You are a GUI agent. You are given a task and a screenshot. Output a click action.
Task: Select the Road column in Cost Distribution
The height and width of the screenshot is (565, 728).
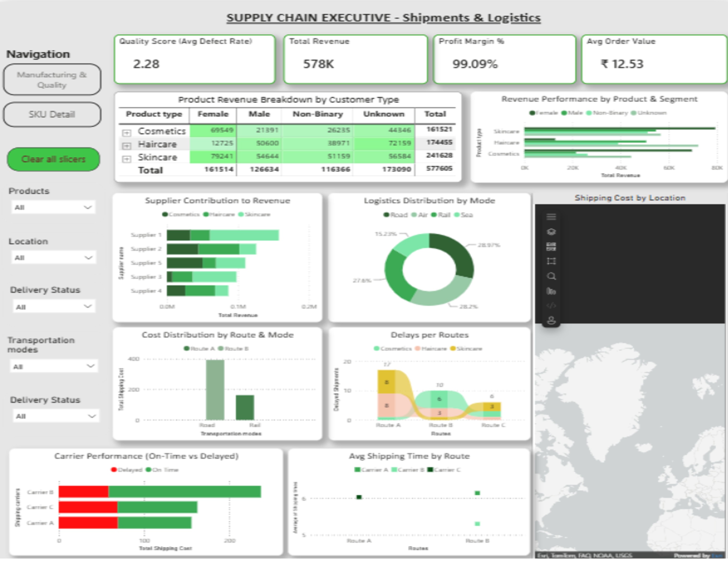coord(215,390)
